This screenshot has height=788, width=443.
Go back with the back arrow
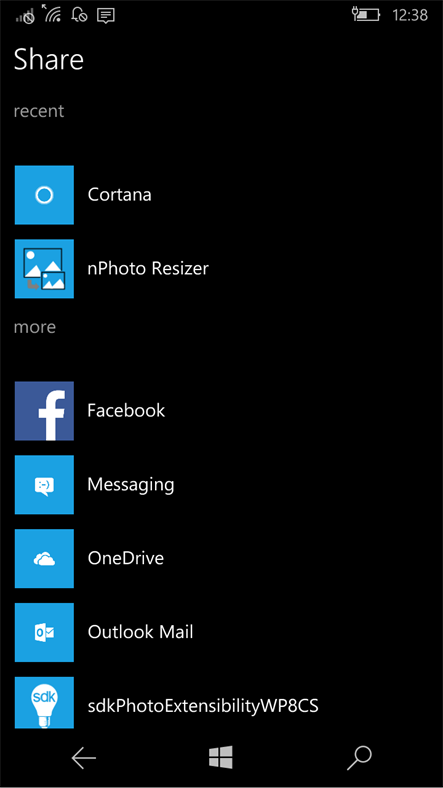(x=84, y=758)
